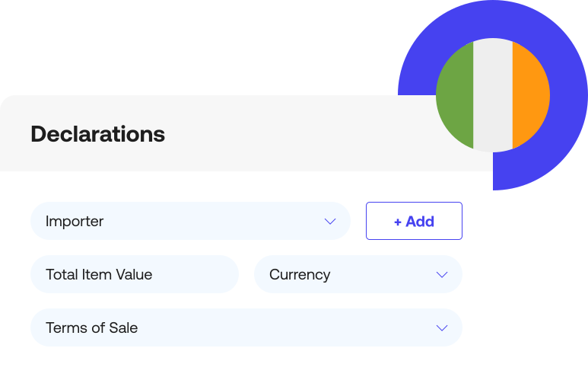Open the Importer dropdown

[x=190, y=222]
